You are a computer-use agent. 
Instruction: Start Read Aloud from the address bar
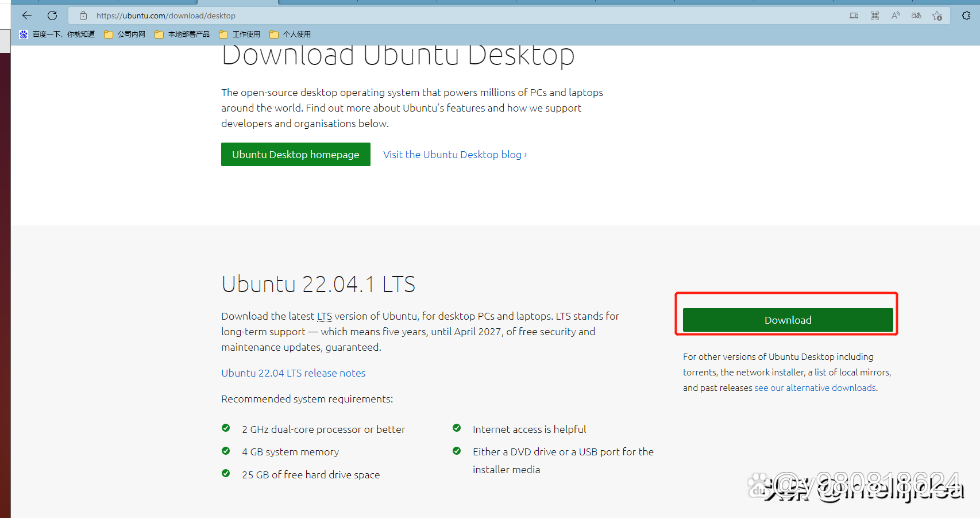(896, 16)
